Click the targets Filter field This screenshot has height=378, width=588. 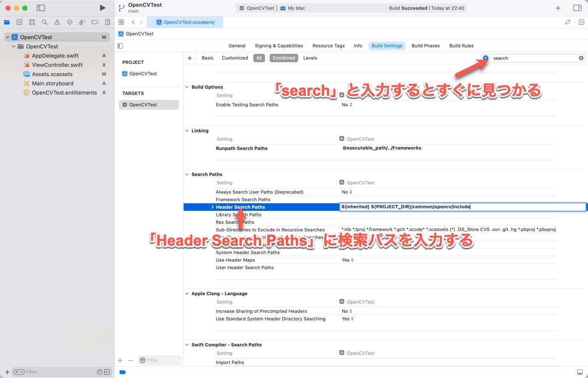pyautogui.click(x=160, y=360)
